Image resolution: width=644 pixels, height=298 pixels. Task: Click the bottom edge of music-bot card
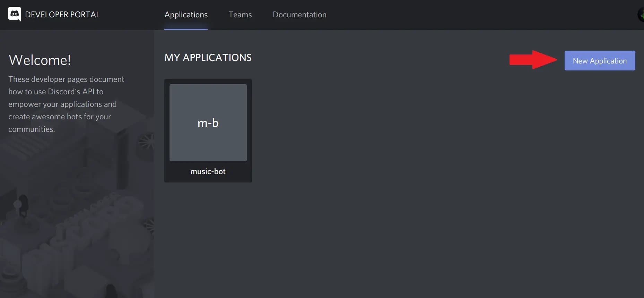tap(208, 181)
